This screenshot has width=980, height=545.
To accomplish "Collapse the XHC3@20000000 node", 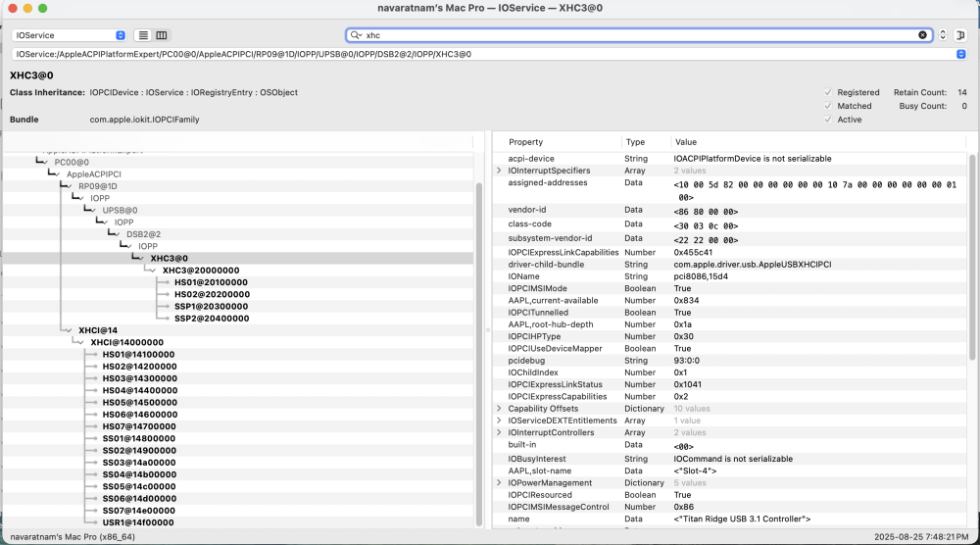I will 154,271.
